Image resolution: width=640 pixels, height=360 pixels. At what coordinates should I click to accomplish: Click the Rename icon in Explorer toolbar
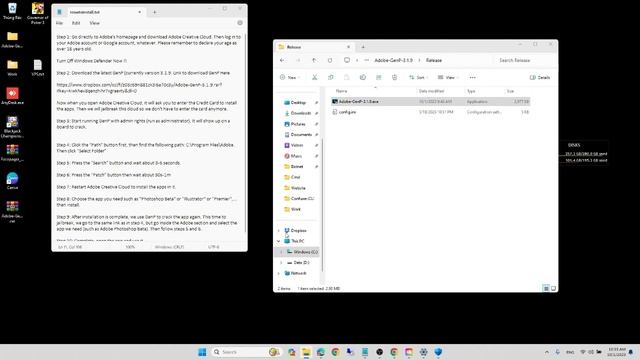[x=362, y=77]
